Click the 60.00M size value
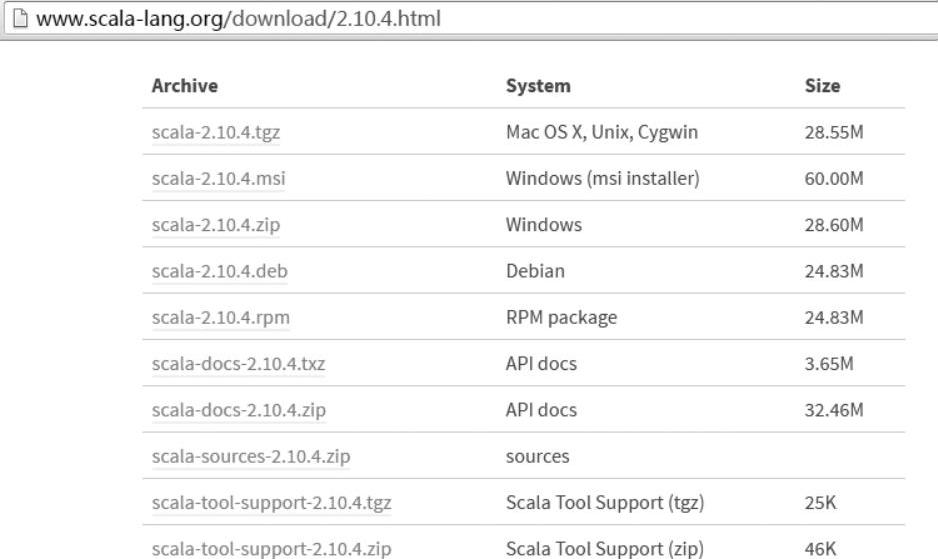Screen dimensions: 938x559 coord(834,178)
